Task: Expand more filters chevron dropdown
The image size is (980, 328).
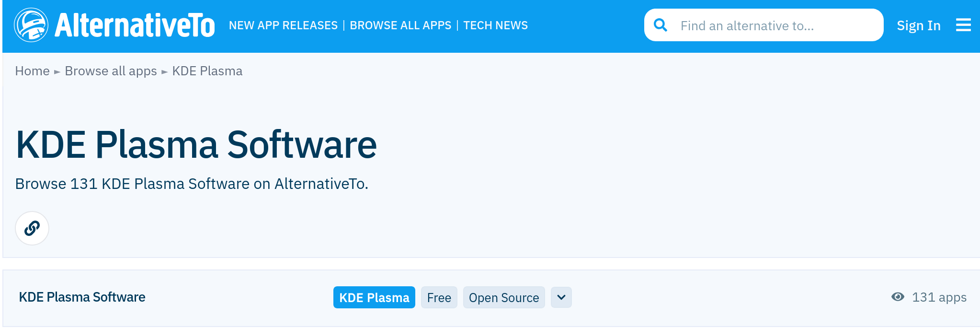Action: (x=561, y=297)
